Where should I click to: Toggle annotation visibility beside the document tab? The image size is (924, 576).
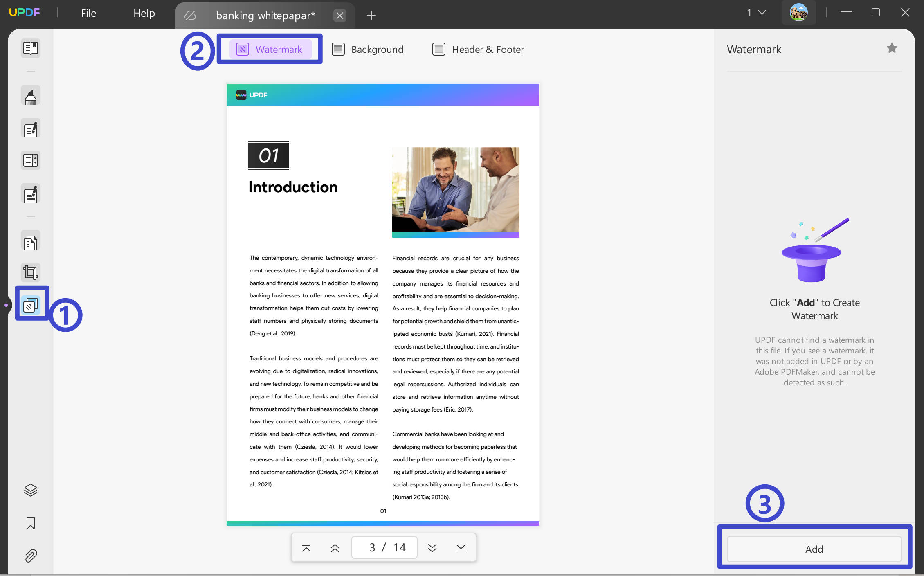(190, 15)
